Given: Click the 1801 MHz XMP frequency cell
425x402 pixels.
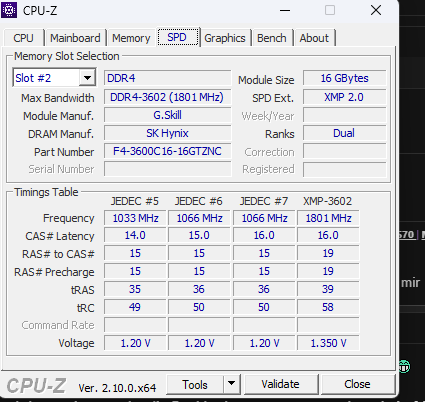Looking at the screenshot, I should (x=328, y=218).
